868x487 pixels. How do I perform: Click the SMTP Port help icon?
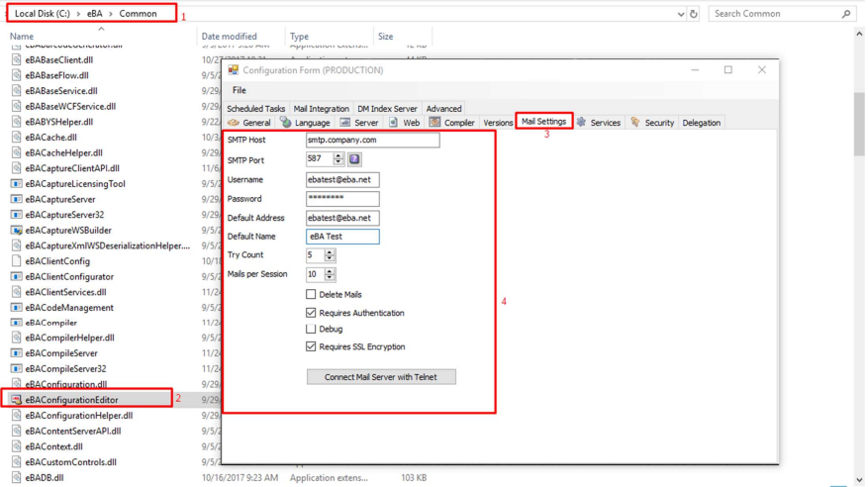(x=354, y=159)
